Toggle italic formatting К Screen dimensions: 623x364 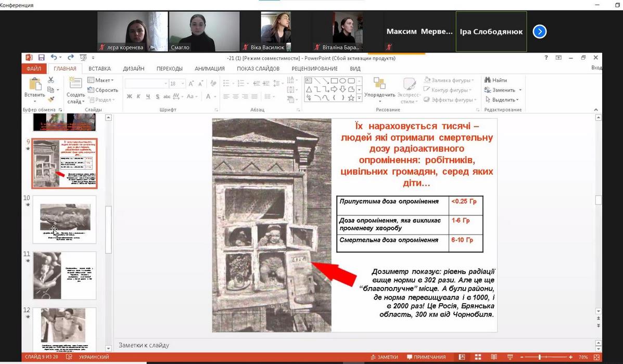(x=139, y=96)
